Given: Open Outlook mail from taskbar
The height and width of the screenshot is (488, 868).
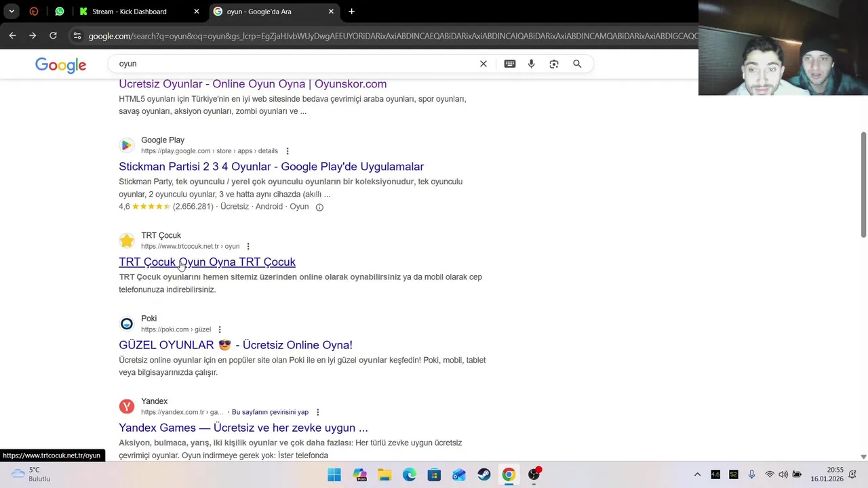Looking at the screenshot, I should point(459,475).
